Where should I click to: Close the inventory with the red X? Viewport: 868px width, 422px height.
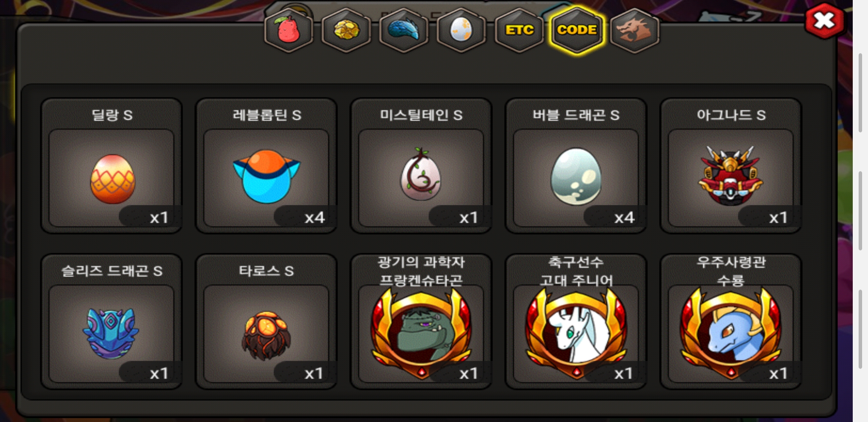pyautogui.click(x=824, y=21)
